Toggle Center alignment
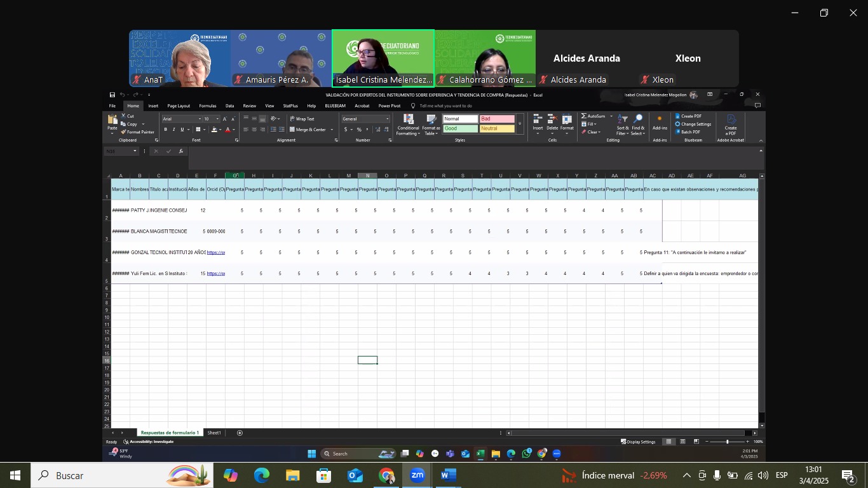This screenshot has width=868, height=488. pos(254,130)
